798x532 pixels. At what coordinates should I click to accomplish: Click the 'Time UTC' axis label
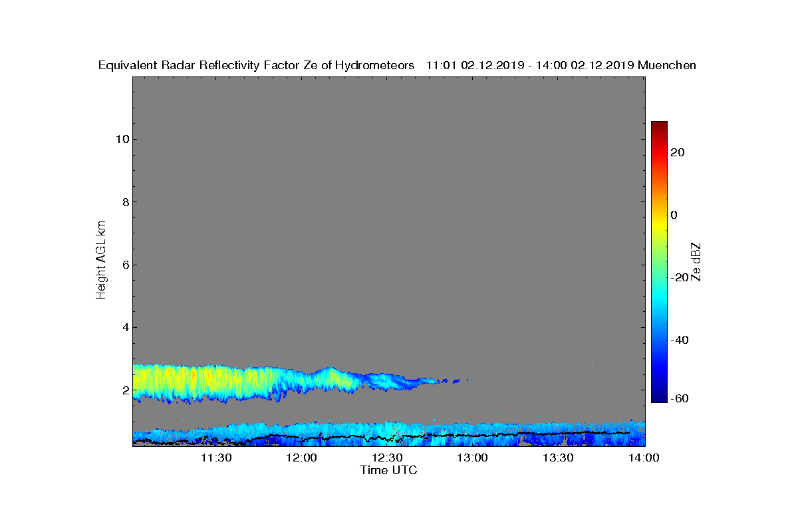point(389,470)
